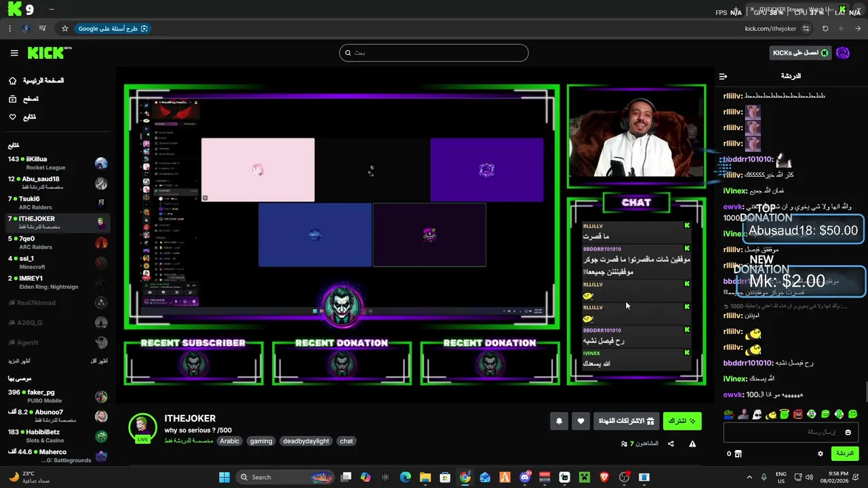Toggle stream notification bell
868x488 pixels.
[559, 421]
